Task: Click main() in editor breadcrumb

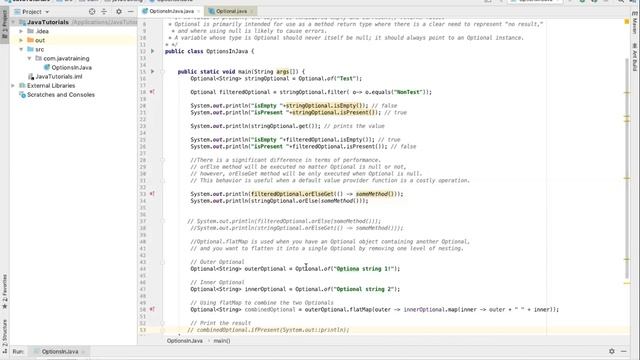Action: click(x=222, y=341)
